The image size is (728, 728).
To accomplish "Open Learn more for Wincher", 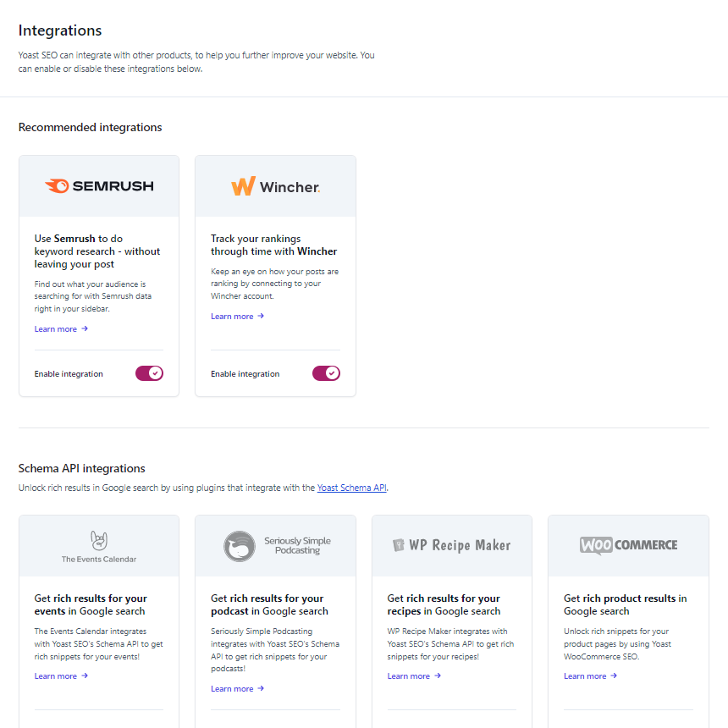I will [232, 317].
